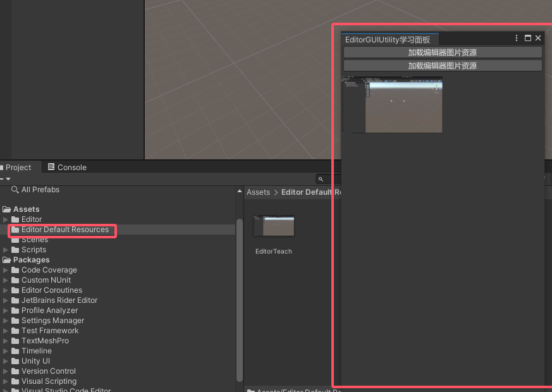Select the All Prefabs saved search
The image size is (552, 392).
click(39, 190)
